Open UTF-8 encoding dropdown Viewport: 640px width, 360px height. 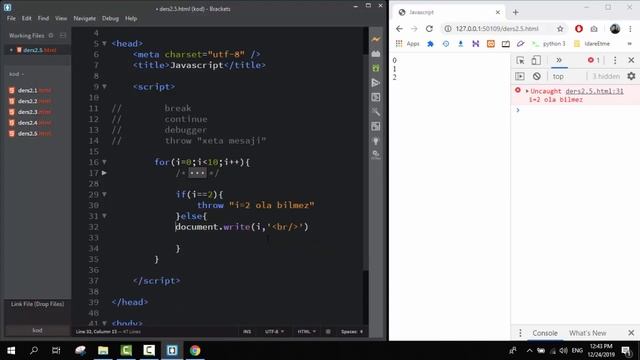[274, 332]
